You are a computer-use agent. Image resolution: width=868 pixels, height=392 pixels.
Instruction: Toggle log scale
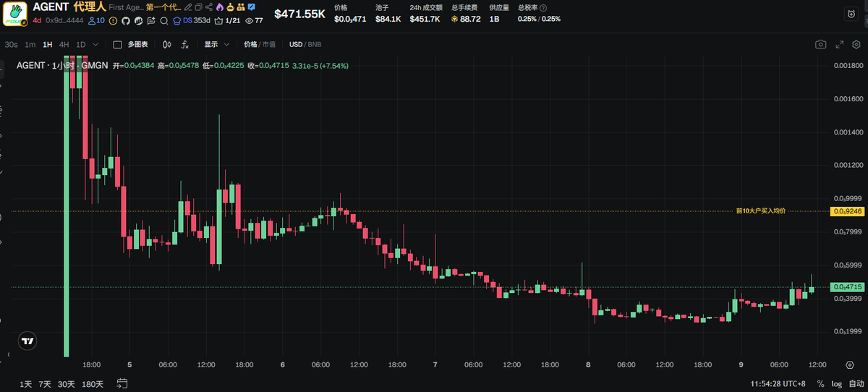tap(837, 383)
